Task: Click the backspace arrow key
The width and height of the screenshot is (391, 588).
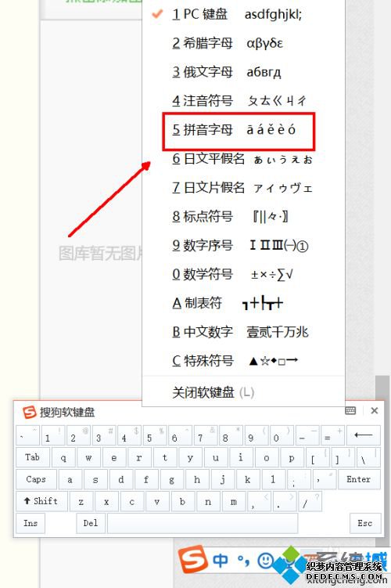Action: tap(364, 435)
